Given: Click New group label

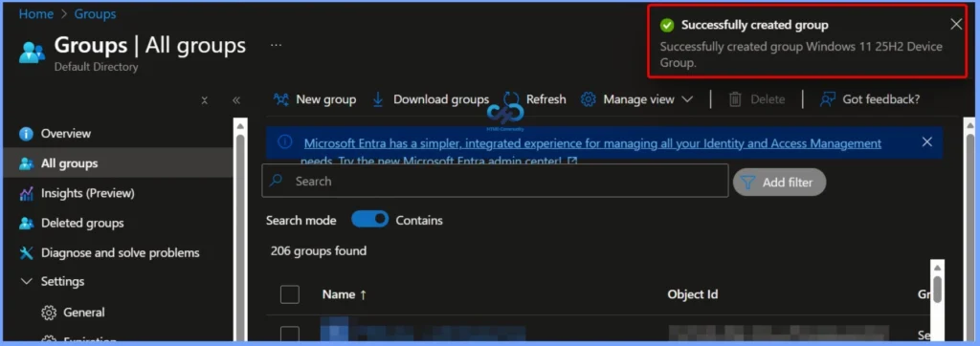Looking at the screenshot, I should pyautogui.click(x=325, y=99).
